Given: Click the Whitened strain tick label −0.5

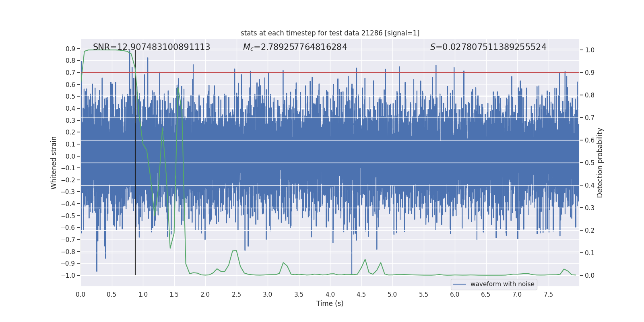Looking at the screenshot, I should click(68, 216).
